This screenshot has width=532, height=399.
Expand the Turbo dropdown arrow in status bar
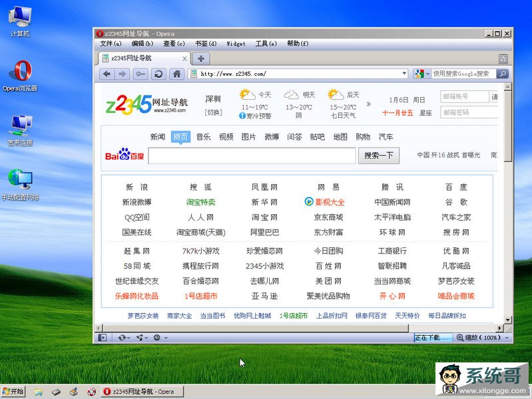pos(166,338)
